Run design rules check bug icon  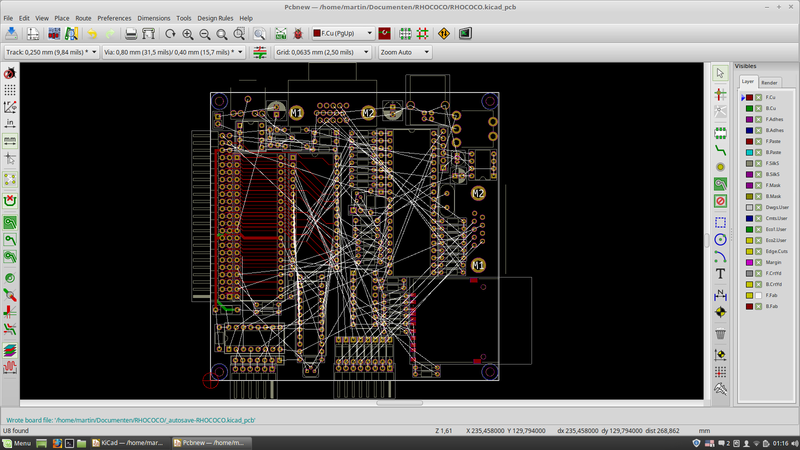pos(298,34)
